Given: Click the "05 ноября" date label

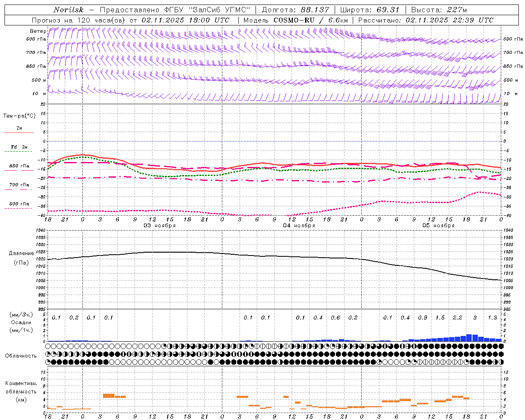Looking at the screenshot, I should pos(438,226).
